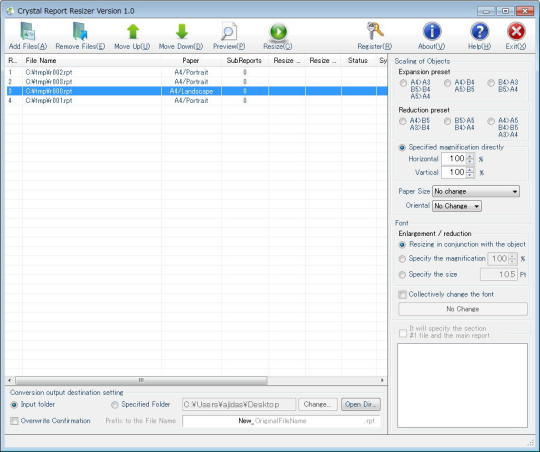Screen dimensions: 540x452
Task: Select B5>A5 reduction preset
Action: 447,121
